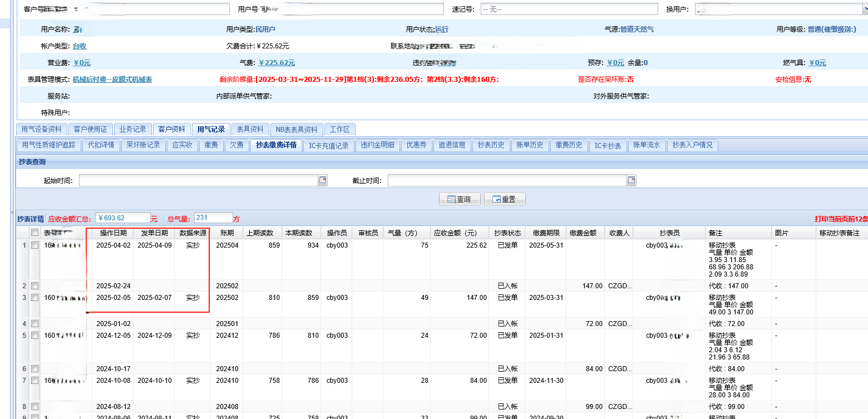Click the 气费 ¥225.62元 link
The width and height of the screenshot is (868, 419).
point(277,63)
